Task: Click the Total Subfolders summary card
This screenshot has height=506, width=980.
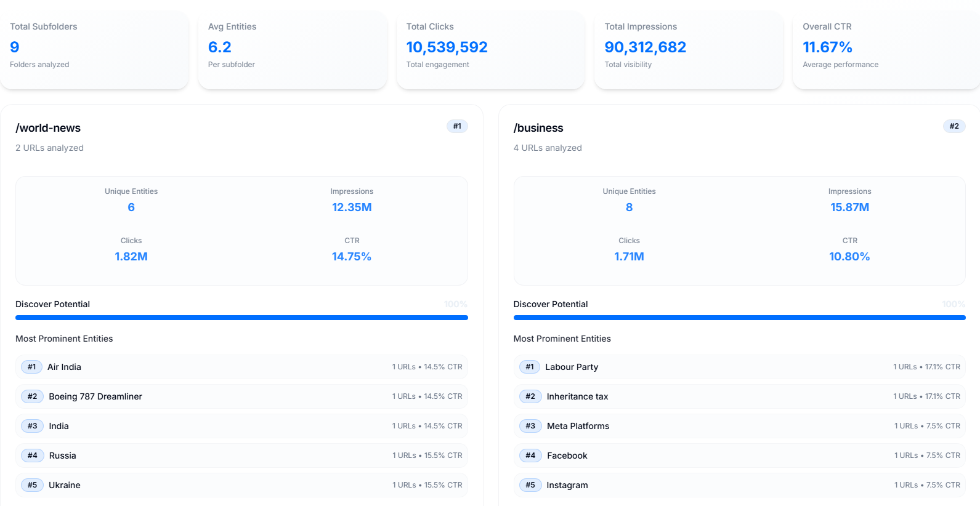Action: coord(94,49)
